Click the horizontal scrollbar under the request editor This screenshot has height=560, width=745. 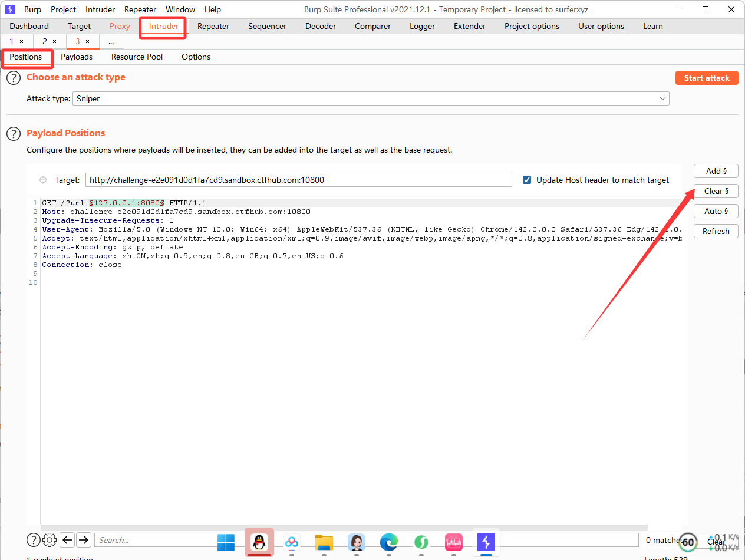point(344,528)
